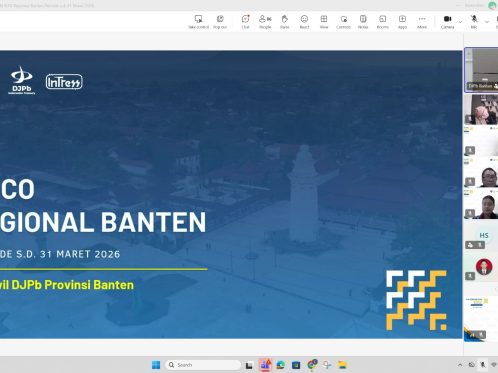Open the View layout menu
Viewport: 498px width, 373px height.
pos(324,22)
